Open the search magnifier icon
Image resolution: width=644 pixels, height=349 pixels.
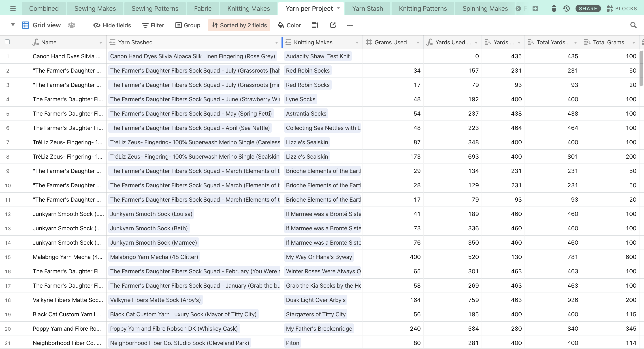click(633, 25)
